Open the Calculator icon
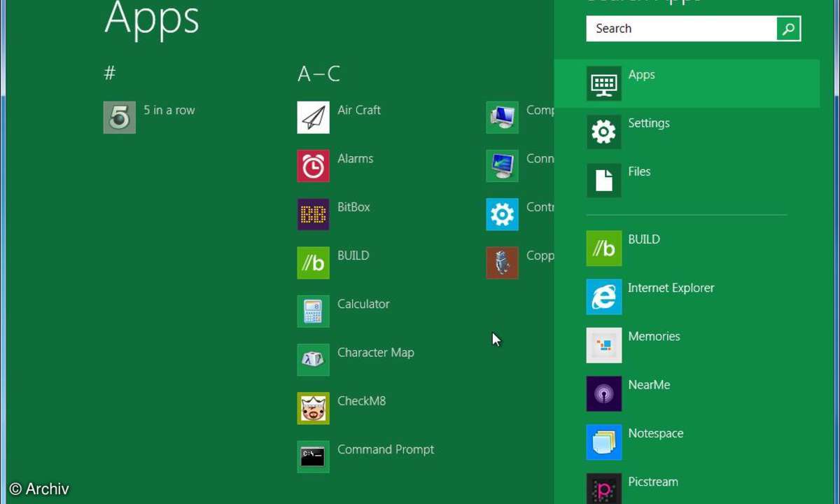This screenshot has width=840, height=504. tap(313, 311)
